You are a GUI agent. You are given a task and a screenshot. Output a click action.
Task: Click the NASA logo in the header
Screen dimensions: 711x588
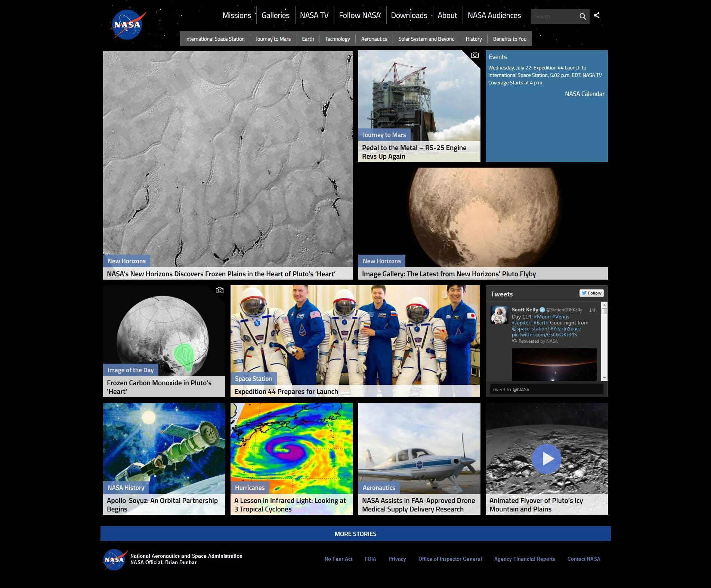pos(128,25)
